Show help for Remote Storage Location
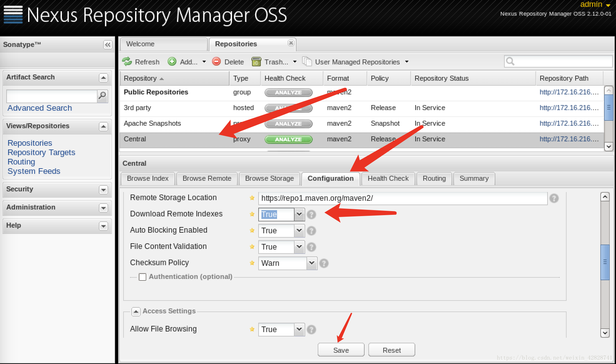This screenshot has width=616, height=364. click(554, 198)
